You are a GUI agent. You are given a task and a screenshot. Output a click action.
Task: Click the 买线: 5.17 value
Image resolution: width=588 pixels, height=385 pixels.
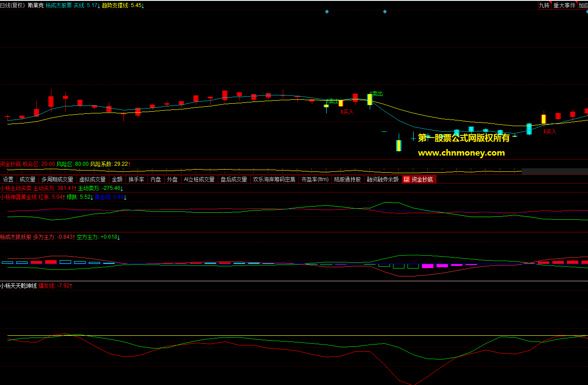tap(87, 6)
